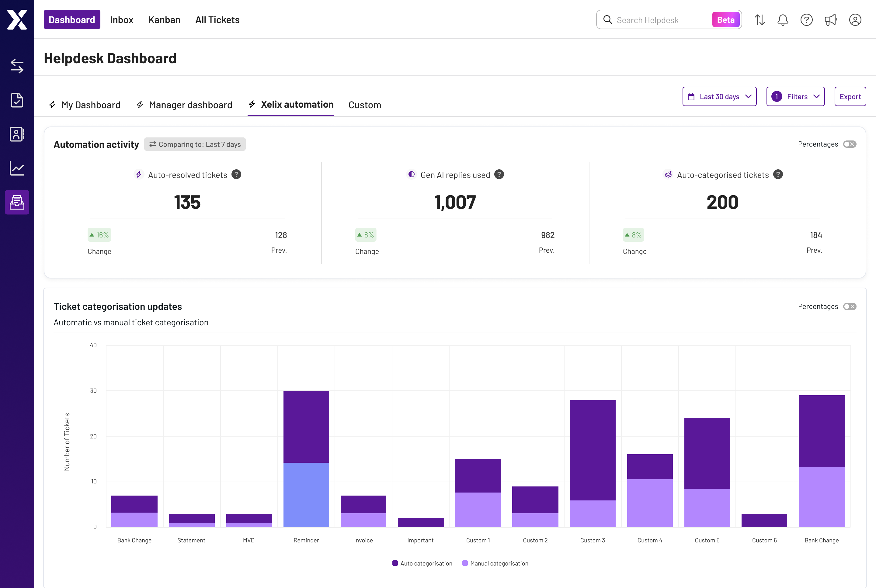The width and height of the screenshot is (876, 588).
Task: Click the Custom 3 bar in chart
Action: (593, 464)
